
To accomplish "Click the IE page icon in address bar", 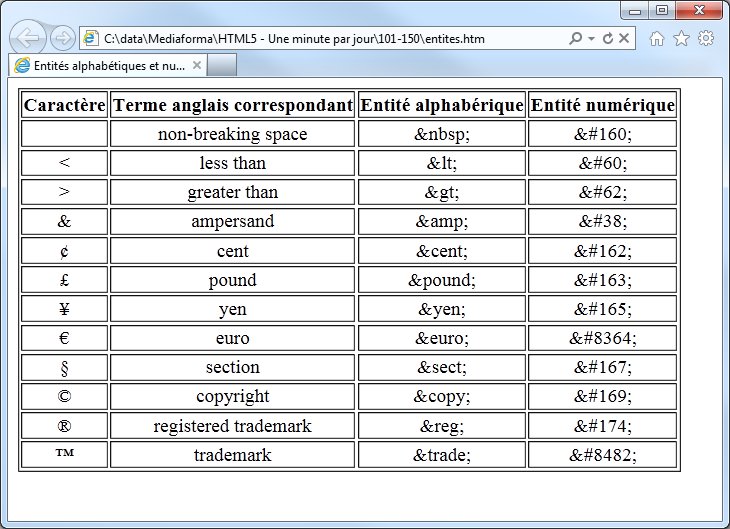I will (x=91, y=38).
